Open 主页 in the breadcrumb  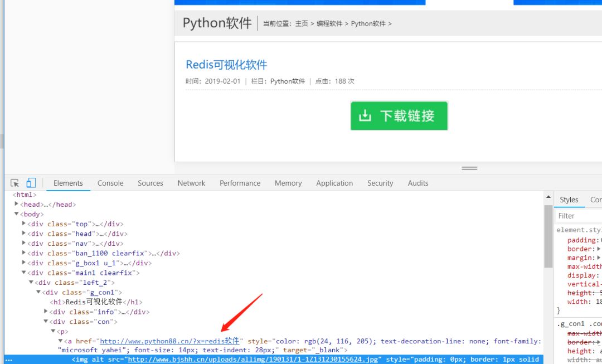click(302, 23)
